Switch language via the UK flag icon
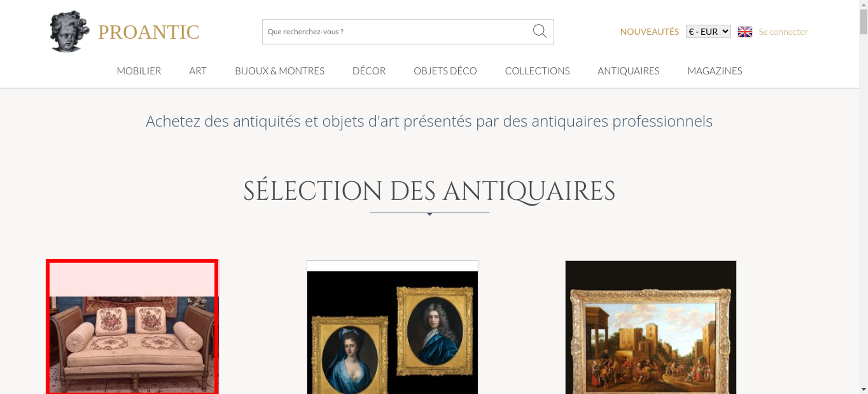 (745, 32)
